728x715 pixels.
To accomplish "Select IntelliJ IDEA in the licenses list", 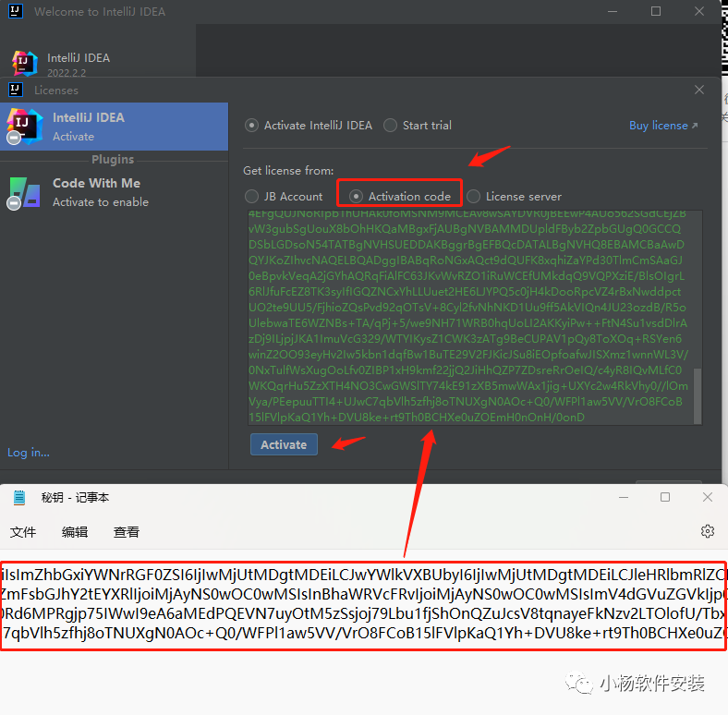I will click(115, 127).
